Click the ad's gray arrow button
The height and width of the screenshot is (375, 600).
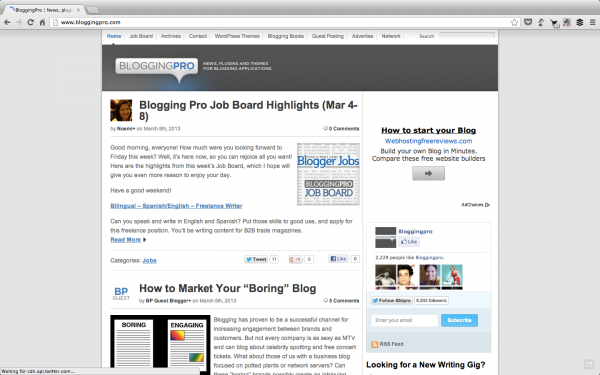click(428, 173)
